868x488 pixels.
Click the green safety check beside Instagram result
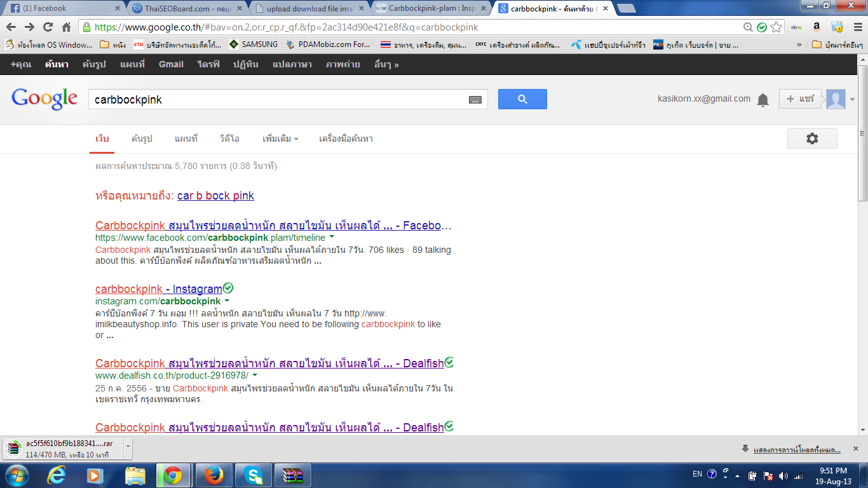(228, 288)
